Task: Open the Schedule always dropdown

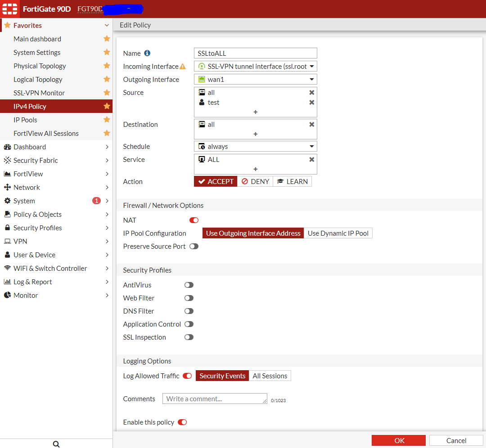Action: point(256,146)
